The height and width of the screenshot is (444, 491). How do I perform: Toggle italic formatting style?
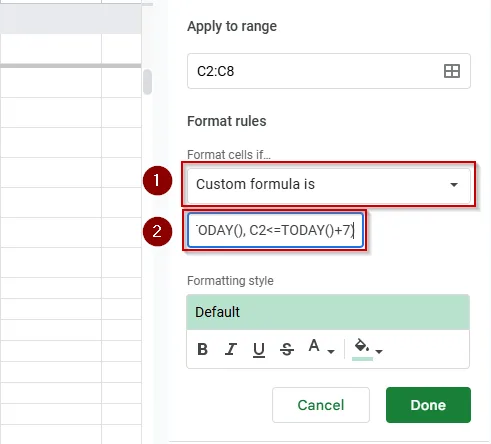pos(231,349)
